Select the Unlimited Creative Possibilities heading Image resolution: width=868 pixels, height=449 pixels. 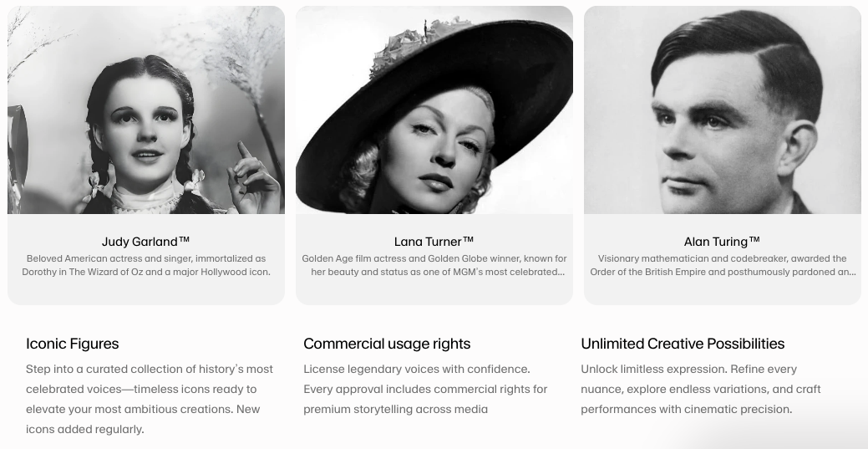pyautogui.click(x=683, y=344)
